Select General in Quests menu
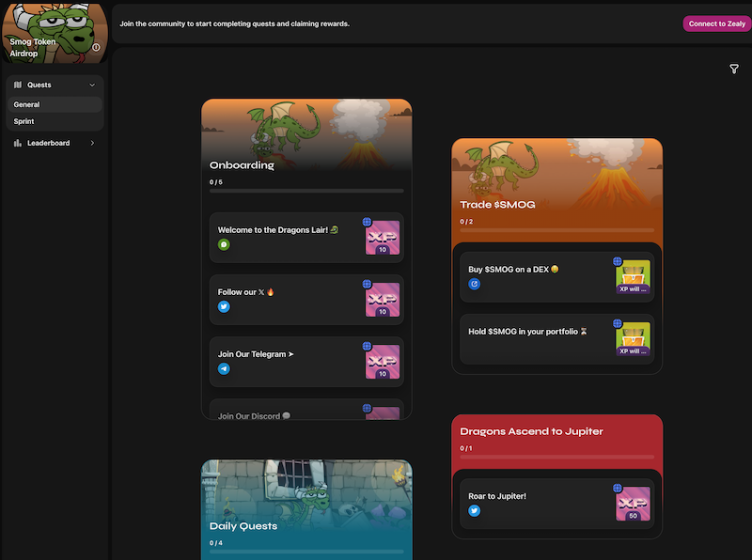Screen dimensions: 752x560 point(55,104)
